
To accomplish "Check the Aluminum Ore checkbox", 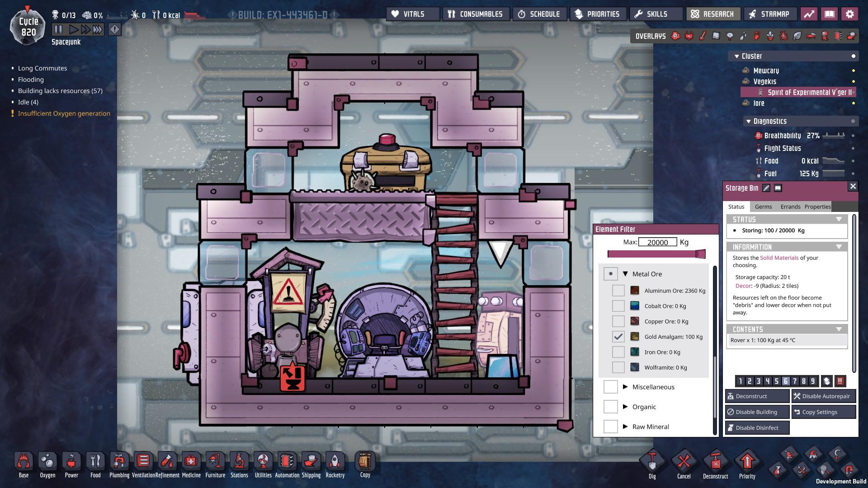I will point(618,291).
